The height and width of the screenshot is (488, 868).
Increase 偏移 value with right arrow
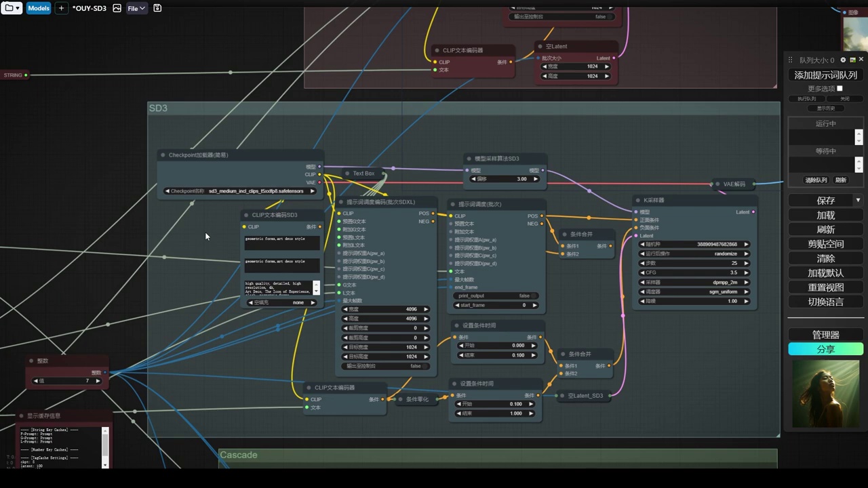(x=535, y=179)
